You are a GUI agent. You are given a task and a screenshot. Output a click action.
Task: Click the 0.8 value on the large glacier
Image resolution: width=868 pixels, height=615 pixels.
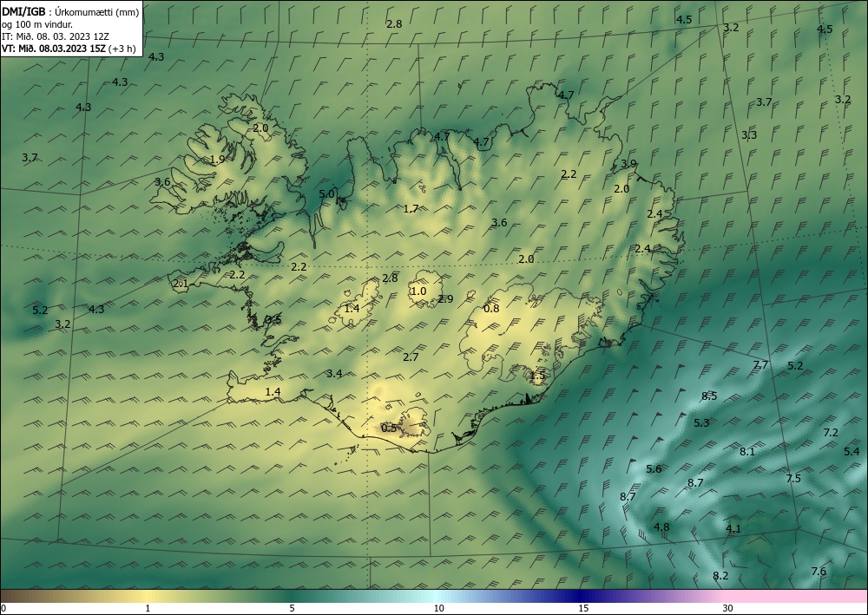click(x=491, y=309)
